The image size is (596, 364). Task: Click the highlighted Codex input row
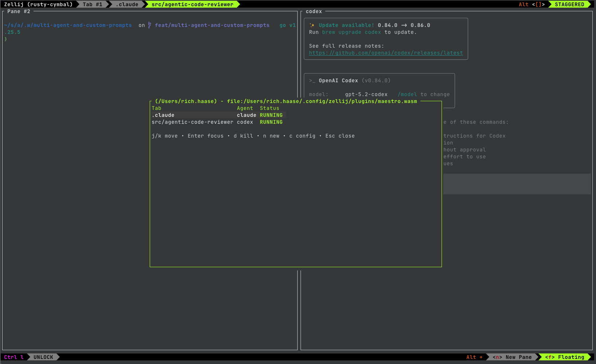click(517, 184)
